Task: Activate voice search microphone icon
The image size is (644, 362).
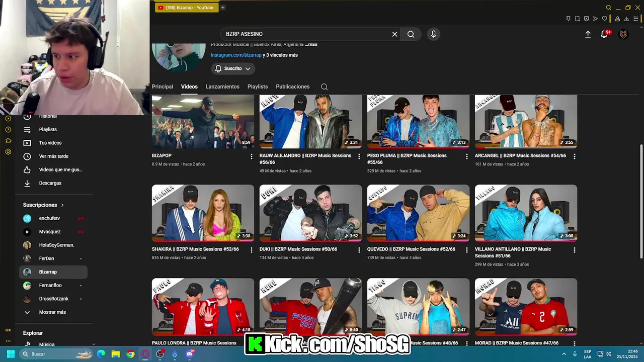Action: click(434, 34)
